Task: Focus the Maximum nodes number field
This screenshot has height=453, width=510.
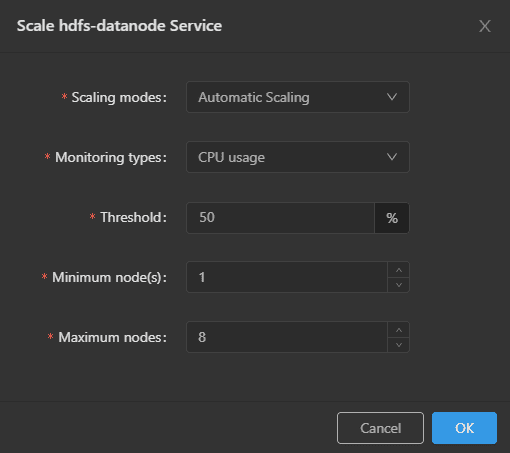Action: tap(287, 337)
